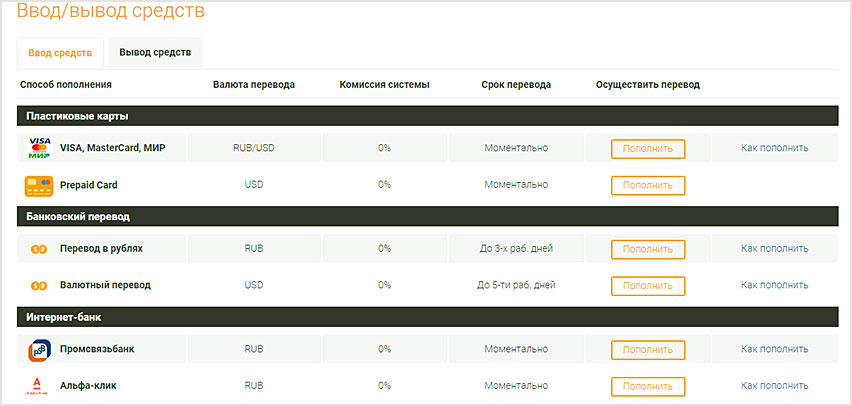Click the VISA MasterCard МИР card icon
Image resolution: width=852 pixels, height=406 pixels.
39,148
